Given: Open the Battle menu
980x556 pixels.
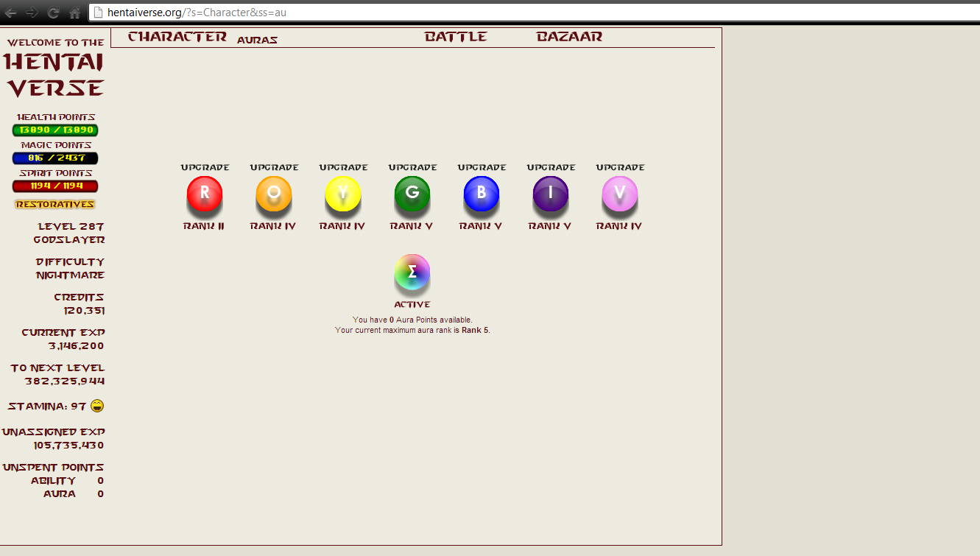Looking at the screenshot, I should (x=456, y=37).
